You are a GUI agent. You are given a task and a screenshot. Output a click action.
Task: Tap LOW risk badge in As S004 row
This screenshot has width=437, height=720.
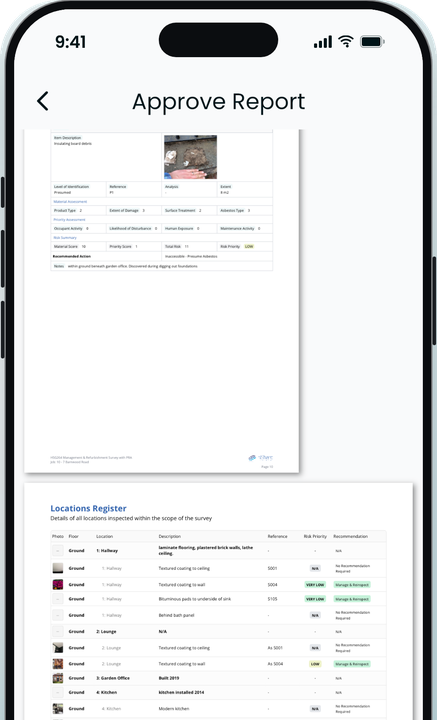click(315, 664)
